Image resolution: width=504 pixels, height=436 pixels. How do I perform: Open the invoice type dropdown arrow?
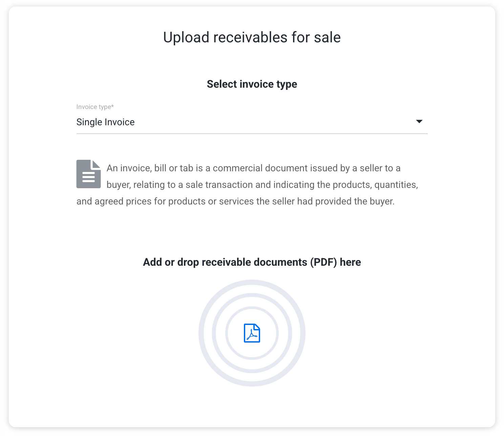(x=419, y=122)
